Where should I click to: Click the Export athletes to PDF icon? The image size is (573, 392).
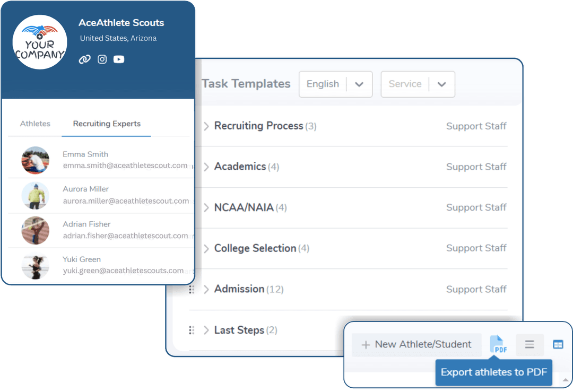[498, 345]
